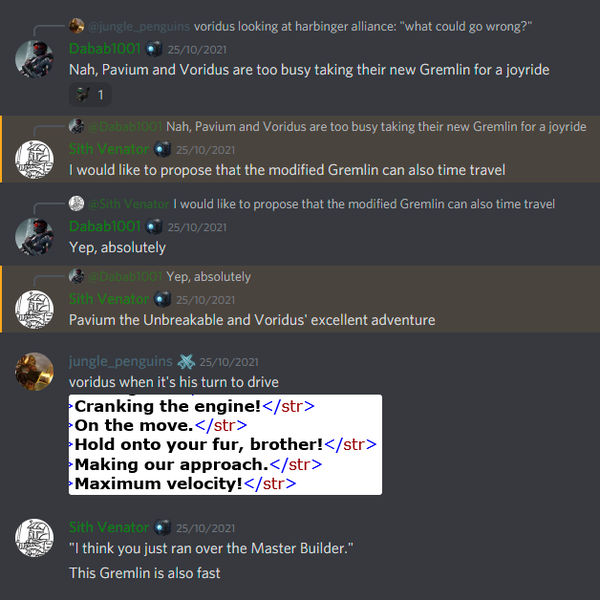Click the 25/10/2021 timestamp on jungle_penguins' message
Viewport: 600px width, 600px height.
tap(229, 362)
